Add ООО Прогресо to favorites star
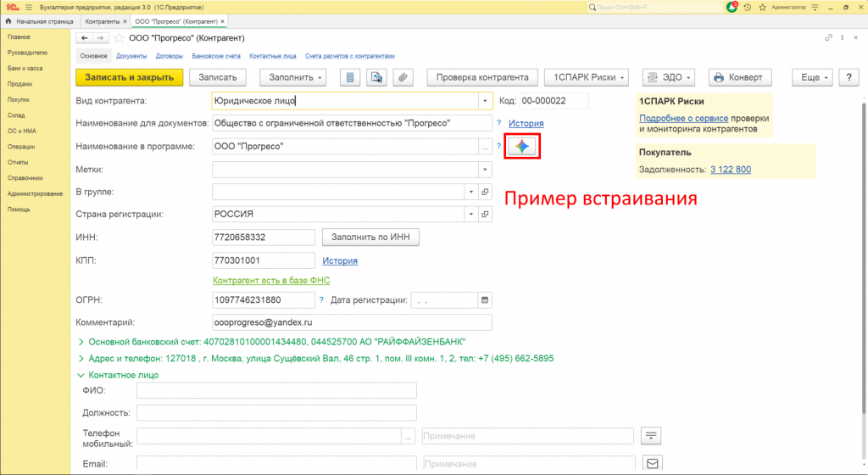Screen dimensions: 868x475 point(119,38)
